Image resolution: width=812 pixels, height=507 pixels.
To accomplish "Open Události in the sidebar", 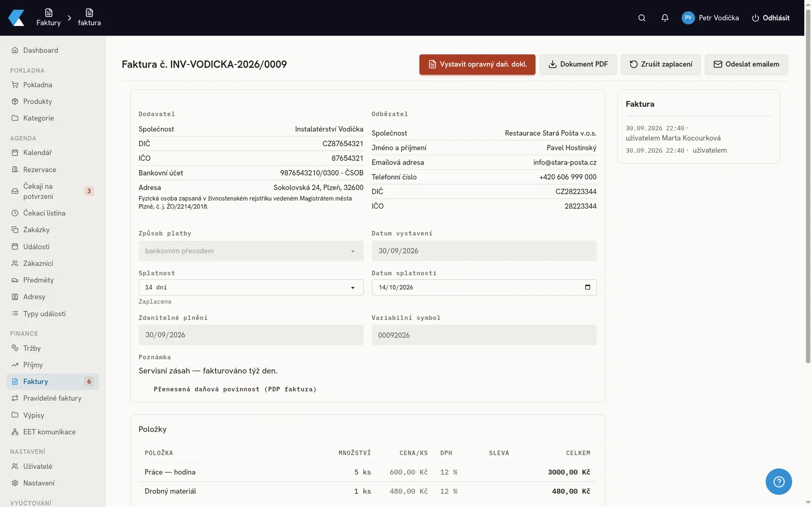I will pyautogui.click(x=52, y=247).
